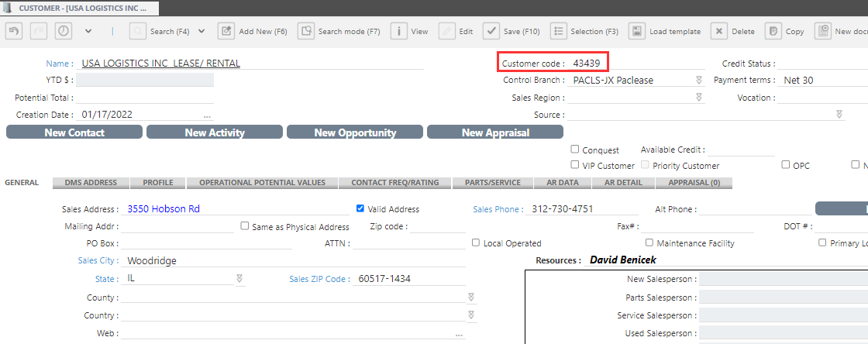Open the Search (F4) dropdown arrow
Screen dimensions: 868x344
tap(201, 31)
